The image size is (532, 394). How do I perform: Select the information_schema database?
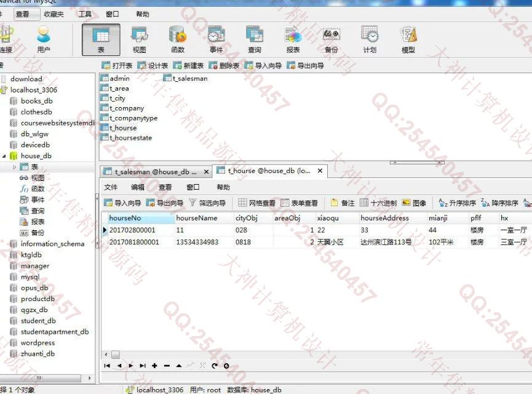click(47, 244)
